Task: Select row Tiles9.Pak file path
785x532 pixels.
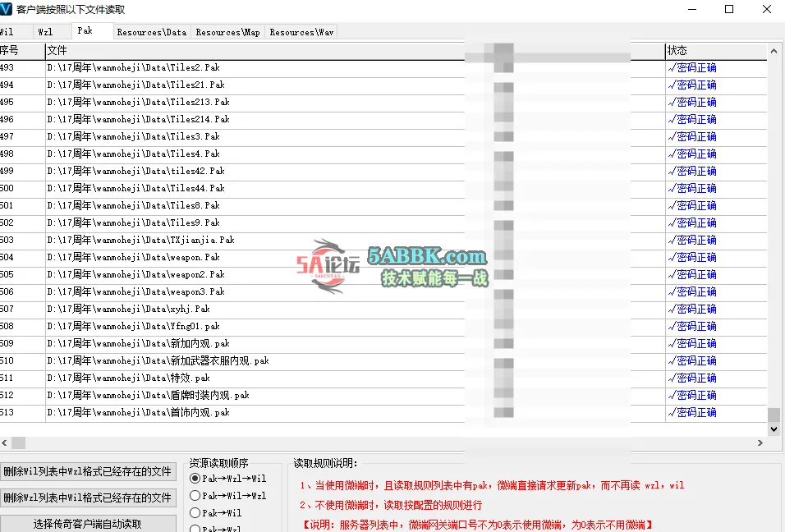Action: click(133, 222)
